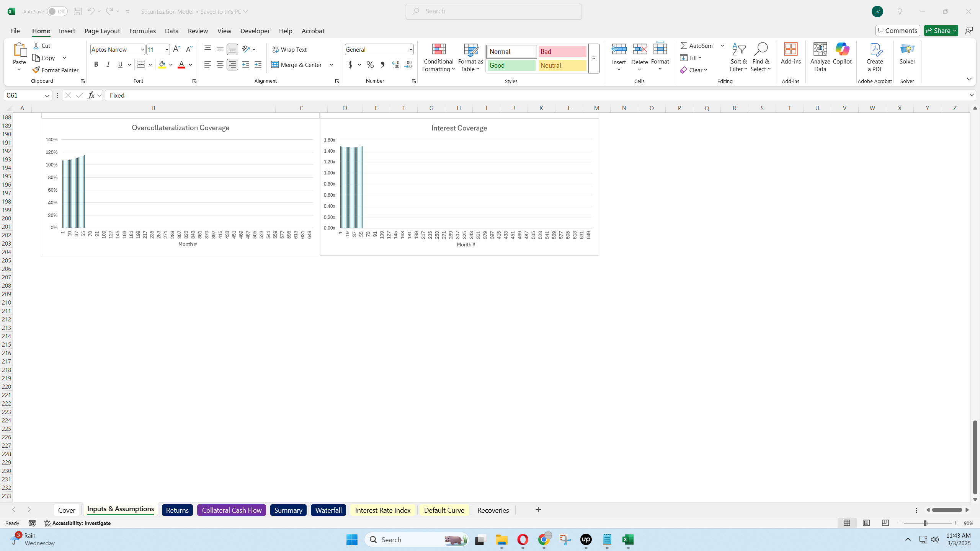The width and height of the screenshot is (980, 551).
Task: Open the Formulas ribbon tab
Action: pyautogui.click(x=142, y=31)
